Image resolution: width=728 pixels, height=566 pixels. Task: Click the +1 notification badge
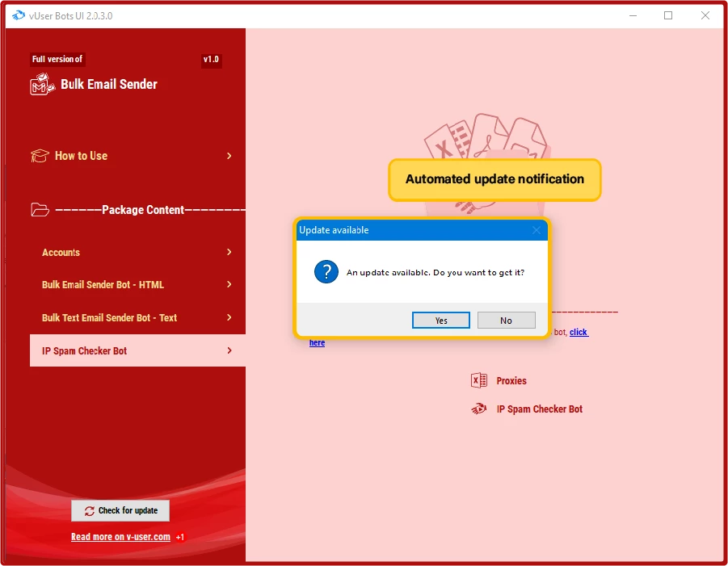(x=180, y=537)
